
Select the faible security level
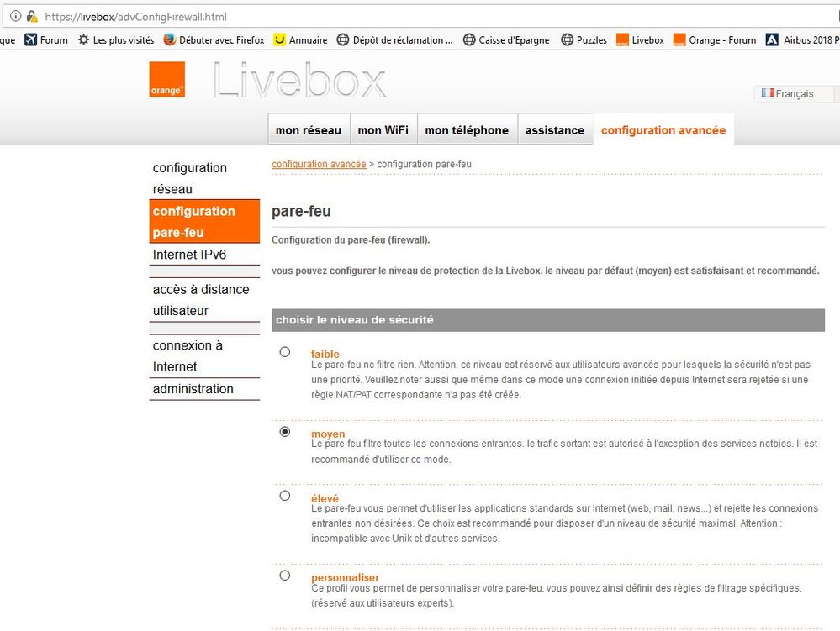click(x=285, y=351)
